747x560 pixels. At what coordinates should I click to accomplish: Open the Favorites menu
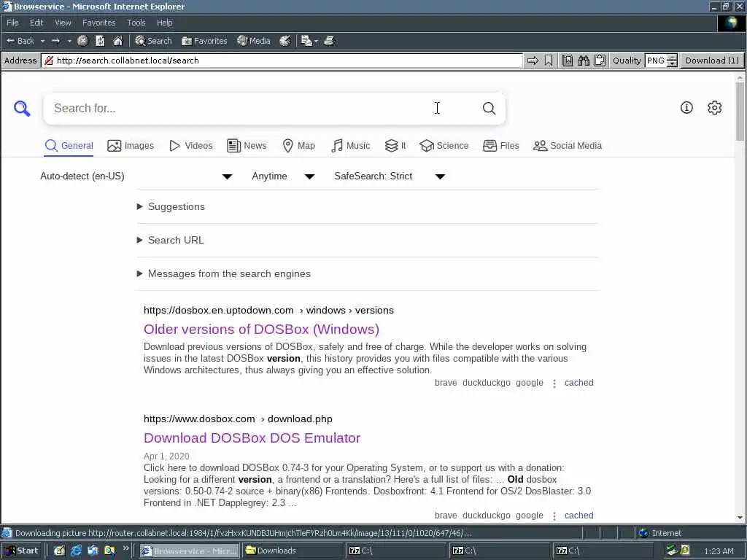(x=98, y=23)
